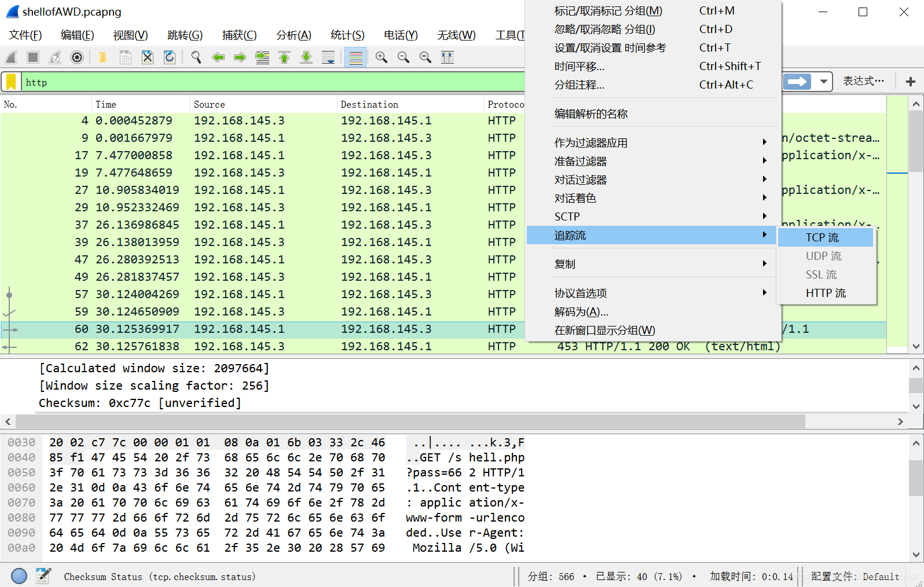Open expert information circle icon
The width and height of the screenshot is (924, 587).
click(x=19, y=576)
